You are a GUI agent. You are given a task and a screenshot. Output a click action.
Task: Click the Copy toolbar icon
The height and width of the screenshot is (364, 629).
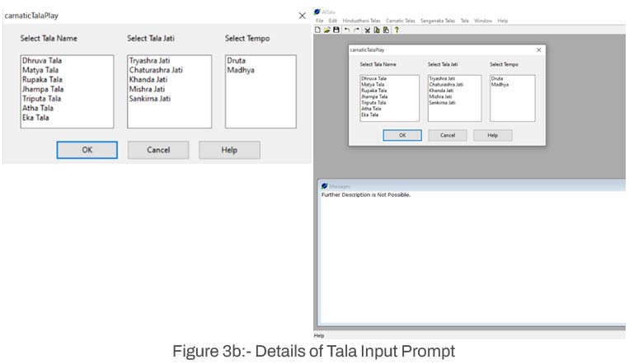pos(376,30)
